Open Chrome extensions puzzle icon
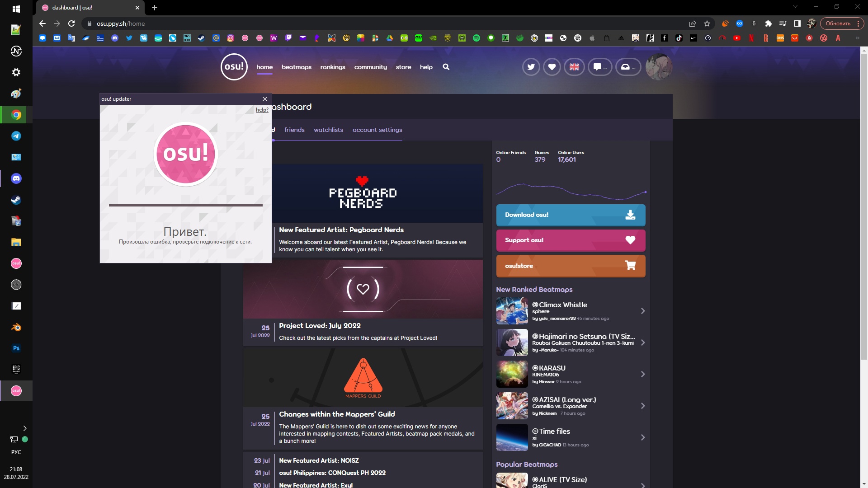868x488 pixels. tap(768, 23)
